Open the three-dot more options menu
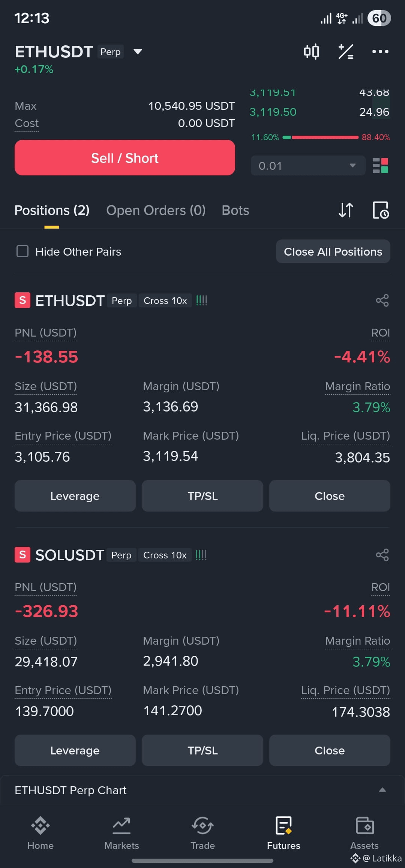This screenshot has width=405, height=868. [380, 52]
